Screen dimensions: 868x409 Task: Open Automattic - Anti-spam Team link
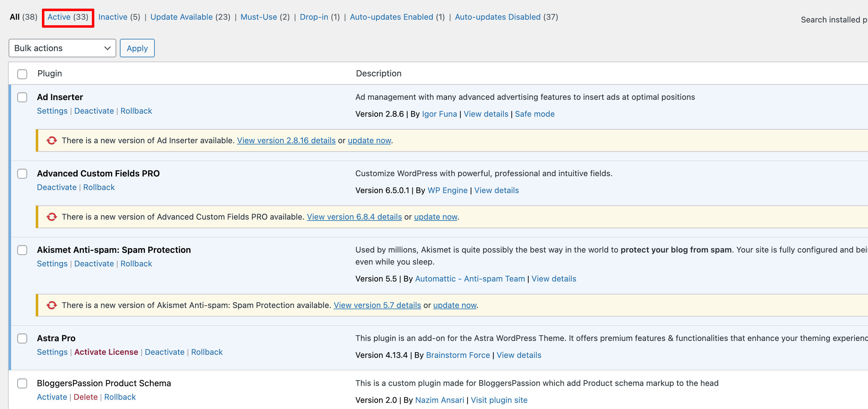(x=470, y=279)
